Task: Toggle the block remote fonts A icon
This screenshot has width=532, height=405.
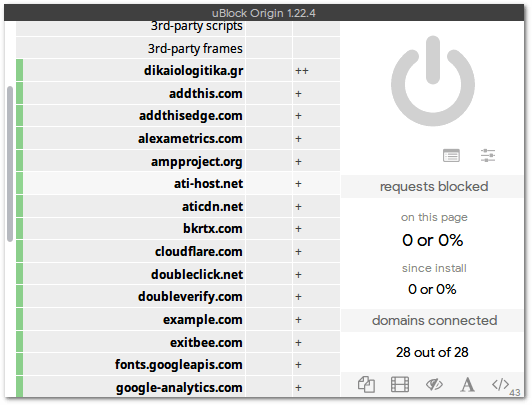Action: (x=468, y=384)
